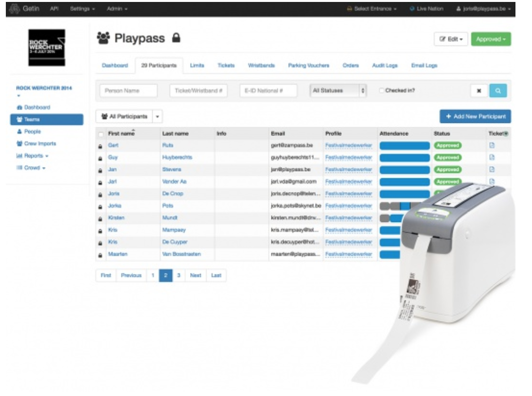Go to the Next page
The width and height of the screenshot is (532, 396).
point(195,275)
